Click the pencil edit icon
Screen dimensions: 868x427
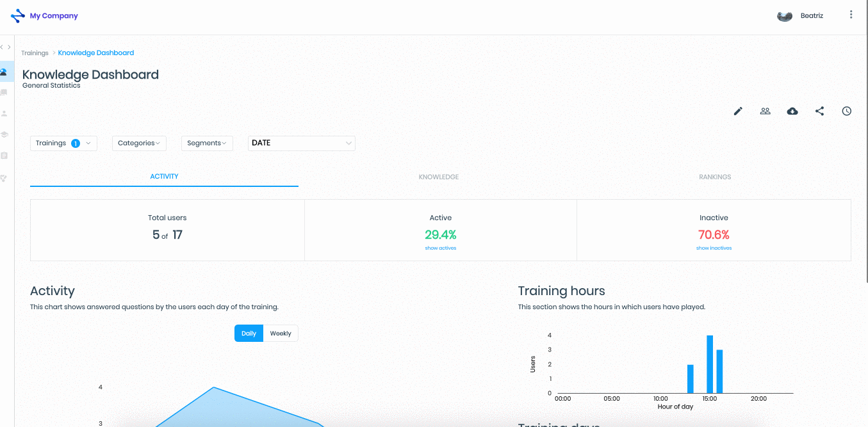click(x=738, y=111)
